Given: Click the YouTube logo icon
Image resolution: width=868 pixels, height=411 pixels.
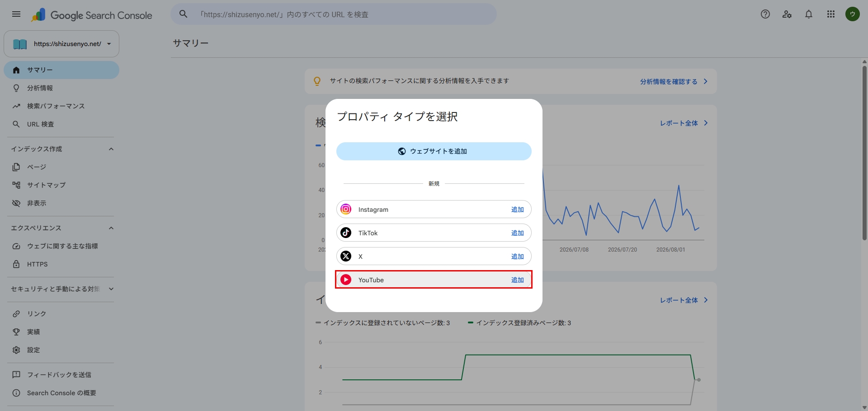Looking at the screenshot, I should coord(346,280).
